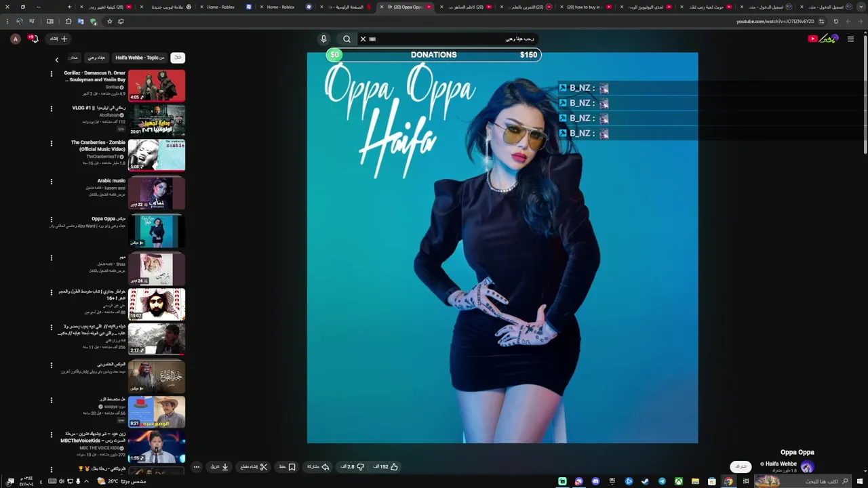Screen dimensions: 868x488
Task: Open the 'Arabic music' playlist title
Action: click(111, 181)
